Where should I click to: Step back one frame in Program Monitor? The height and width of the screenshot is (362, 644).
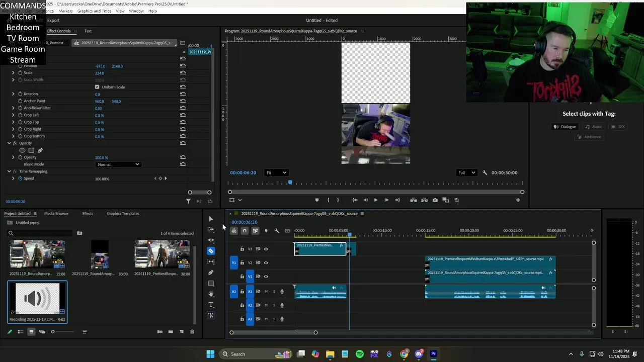[365, 200]
